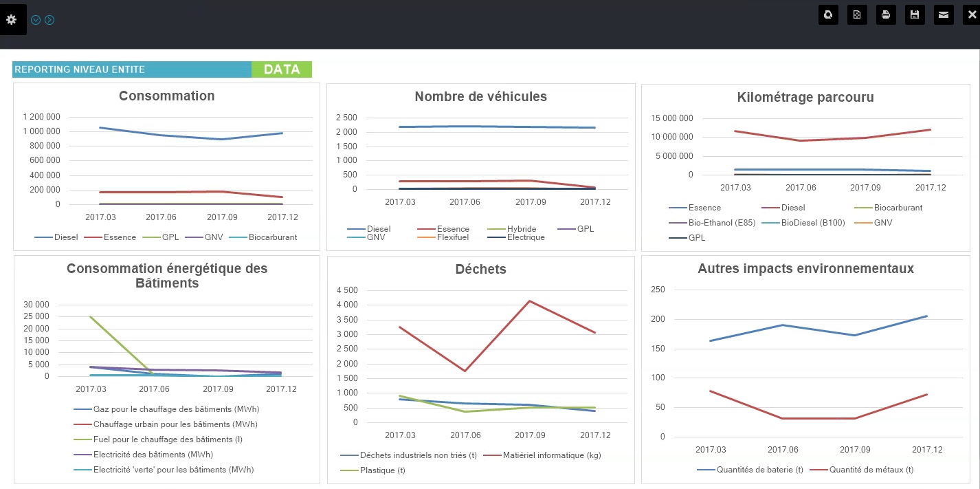Click the circular right-arrow navigation icon

(x=49, y=20)
